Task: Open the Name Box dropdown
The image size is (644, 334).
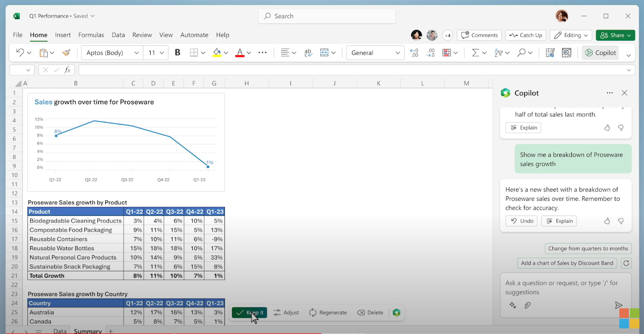Action: tap(27, 70)
